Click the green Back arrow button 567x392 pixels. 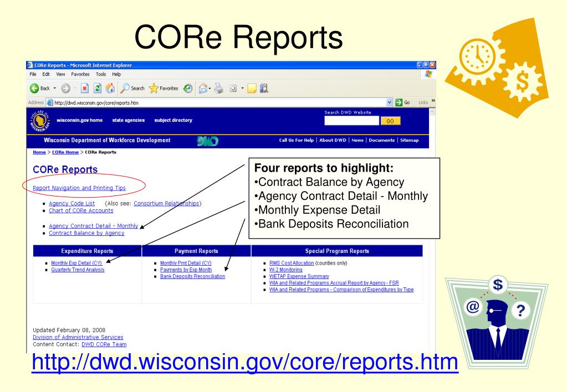pyautogui.click(x=34, y=88)
